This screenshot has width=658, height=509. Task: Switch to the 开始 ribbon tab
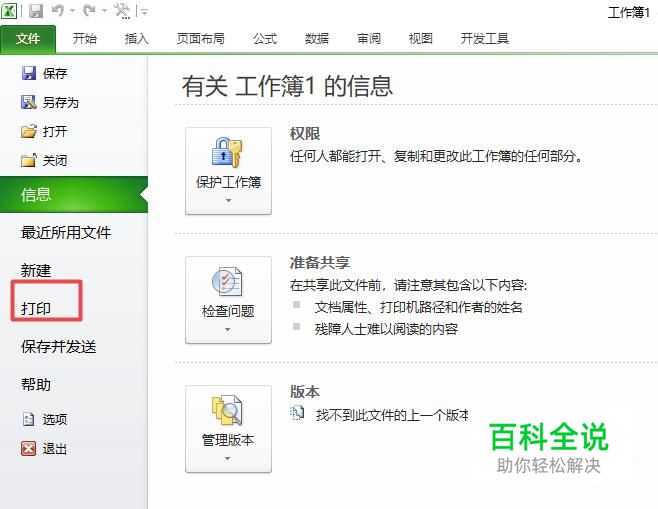click(x=84, y=39)
